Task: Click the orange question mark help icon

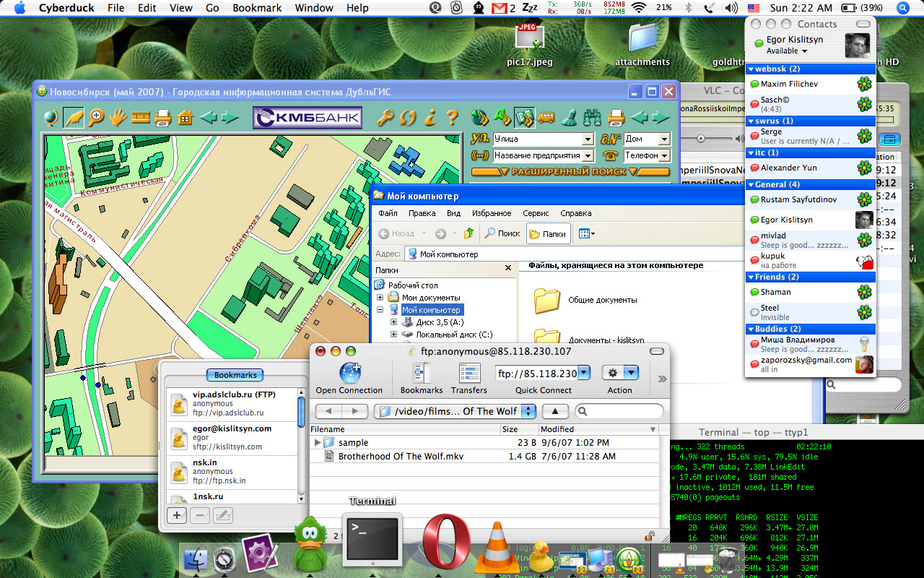Action: (453, 117)
